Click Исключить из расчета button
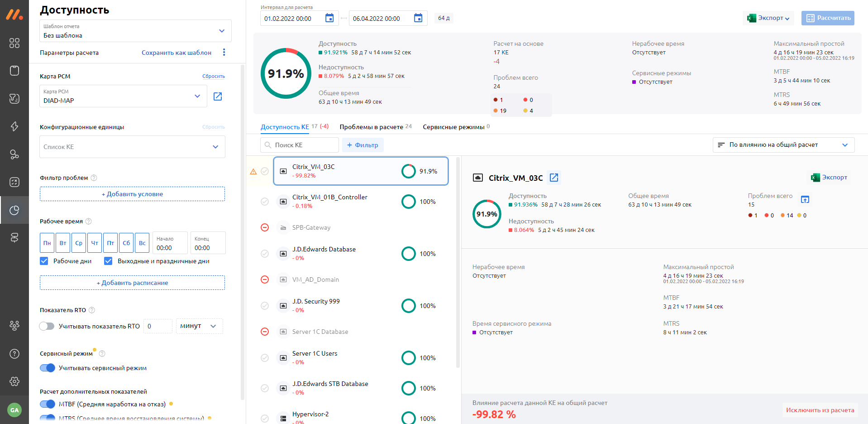Image resolution: width=868 pixels, height=424 pixels. pos(820,410)
